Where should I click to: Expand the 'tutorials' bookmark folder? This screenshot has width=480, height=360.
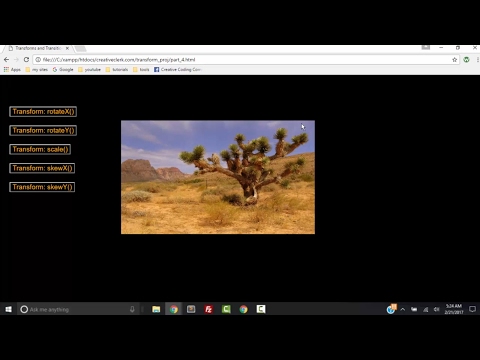(117, 69)
